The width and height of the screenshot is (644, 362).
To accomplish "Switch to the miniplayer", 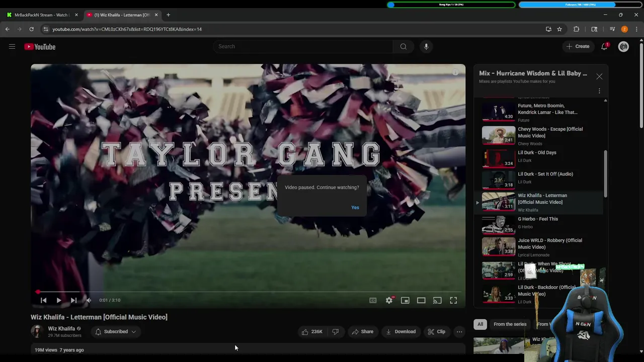I will click(405, 300).
